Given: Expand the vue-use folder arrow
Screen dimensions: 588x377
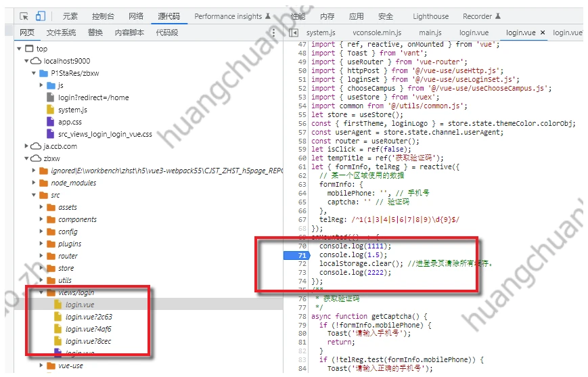Looking at the screenshot, I should point(41,365).
